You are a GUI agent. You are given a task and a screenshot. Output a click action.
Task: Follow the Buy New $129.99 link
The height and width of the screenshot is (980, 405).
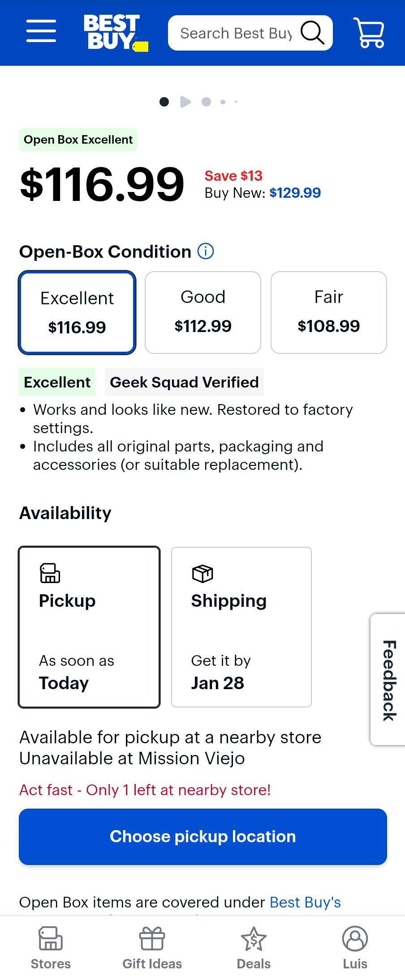(x=295, y=193)
